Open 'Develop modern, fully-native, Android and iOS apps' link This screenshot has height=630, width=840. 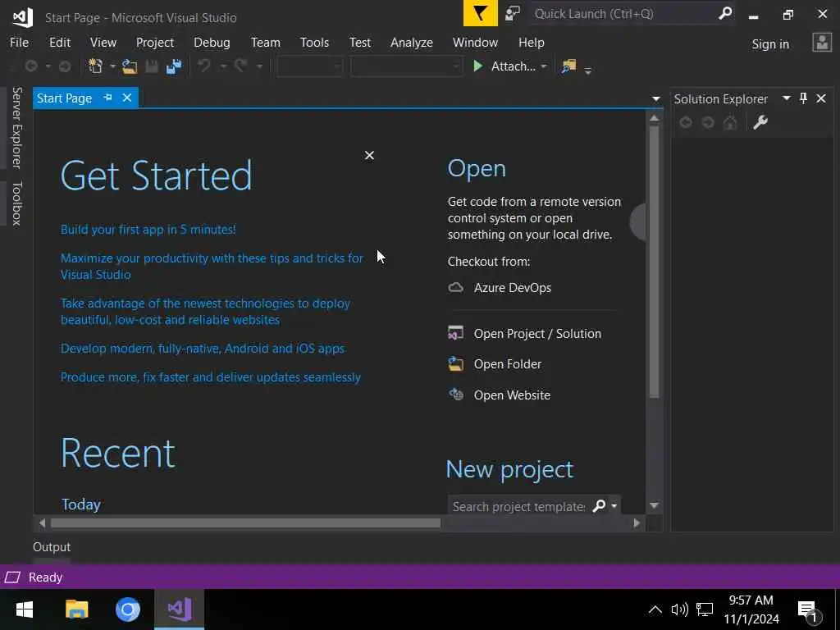click(203, 348)
